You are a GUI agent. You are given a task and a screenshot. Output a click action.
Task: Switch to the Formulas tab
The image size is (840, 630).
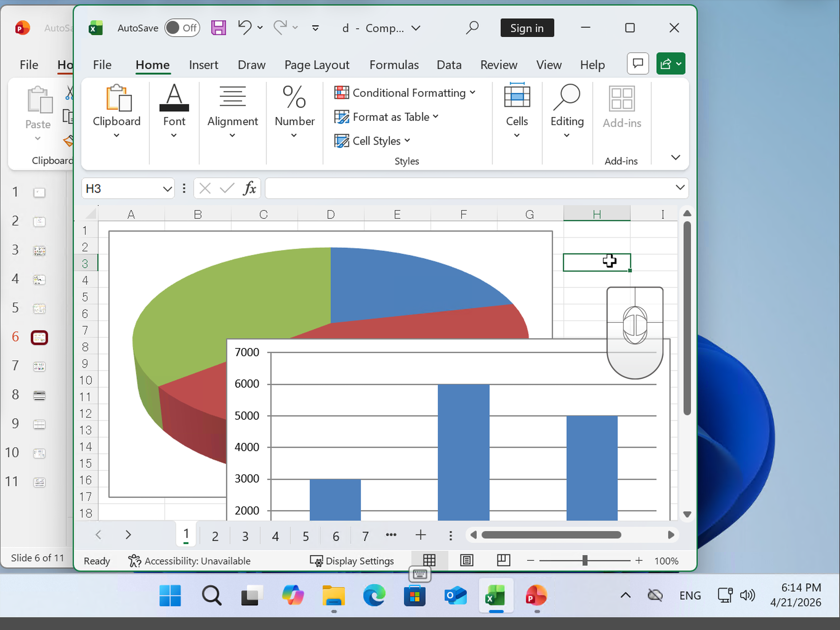pyautogui.click(x=394, y=65)
